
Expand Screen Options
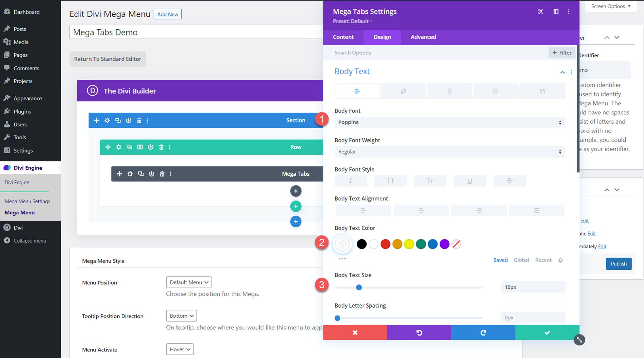[x=611, y=6]
